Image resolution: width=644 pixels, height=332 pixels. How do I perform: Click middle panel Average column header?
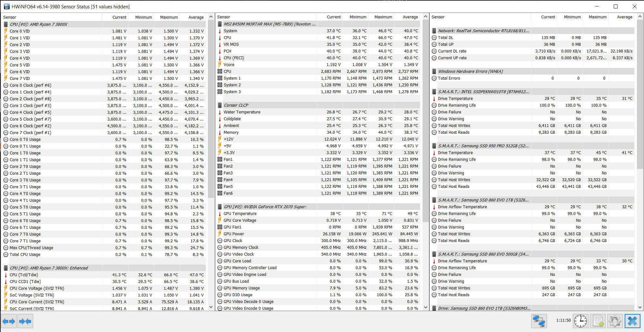[x=407, y=17]
